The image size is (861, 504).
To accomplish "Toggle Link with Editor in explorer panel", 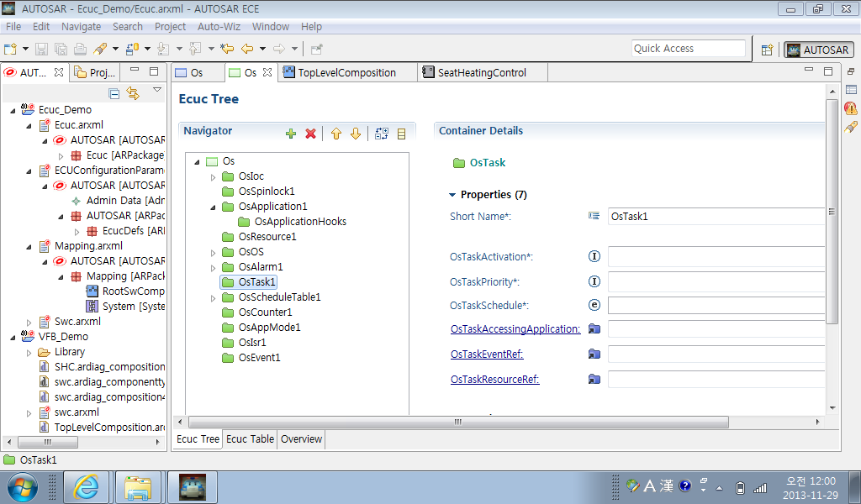I will coord(133,93).
